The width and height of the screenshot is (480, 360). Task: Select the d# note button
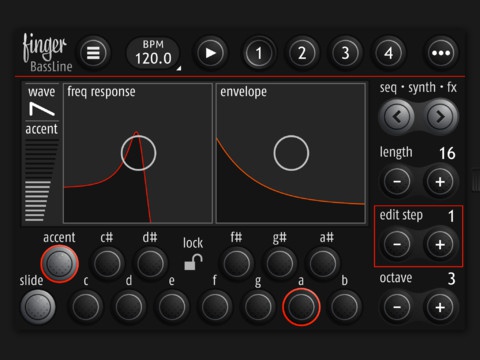(150, 264)
